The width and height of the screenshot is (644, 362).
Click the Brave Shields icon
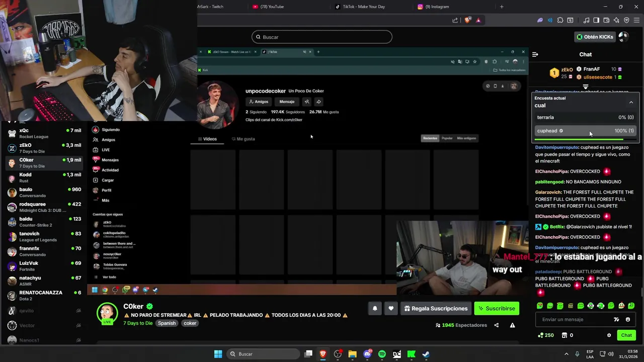468,20
